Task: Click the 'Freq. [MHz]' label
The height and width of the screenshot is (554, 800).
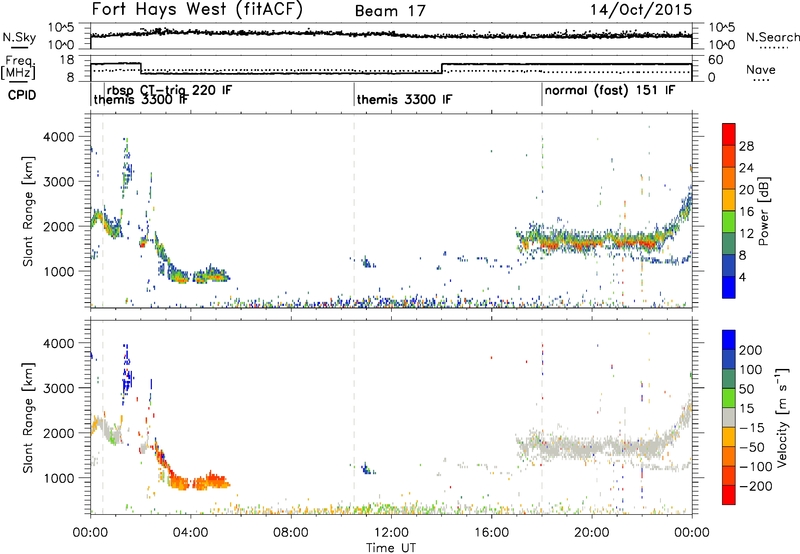Action: (x=18, y=67)
